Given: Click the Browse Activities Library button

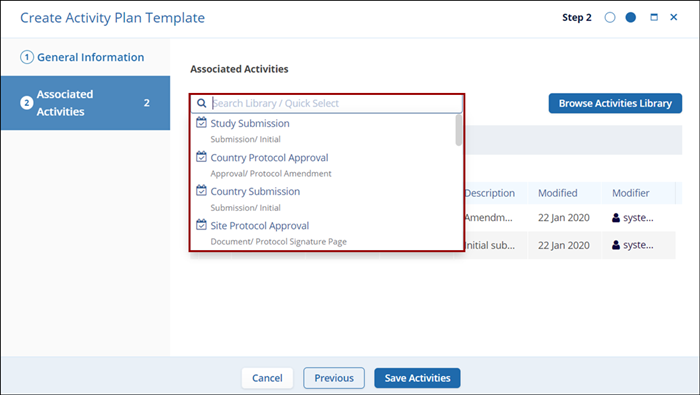Looking at the screenshot, I should [x=615, y=103].
